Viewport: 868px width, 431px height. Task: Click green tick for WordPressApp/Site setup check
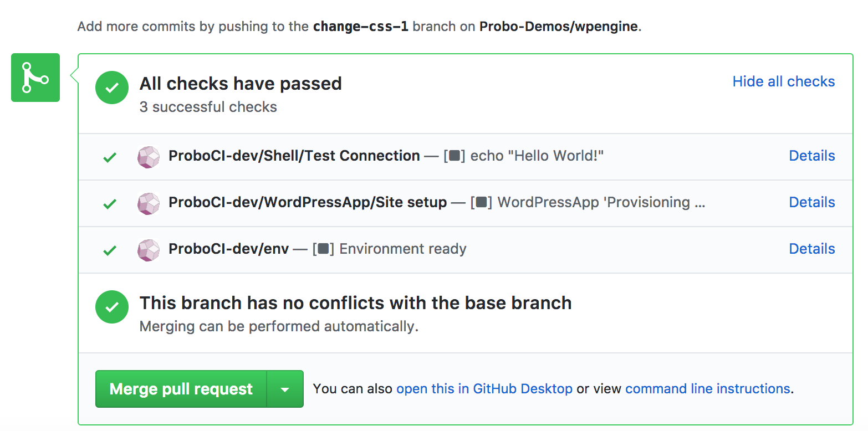110,204
